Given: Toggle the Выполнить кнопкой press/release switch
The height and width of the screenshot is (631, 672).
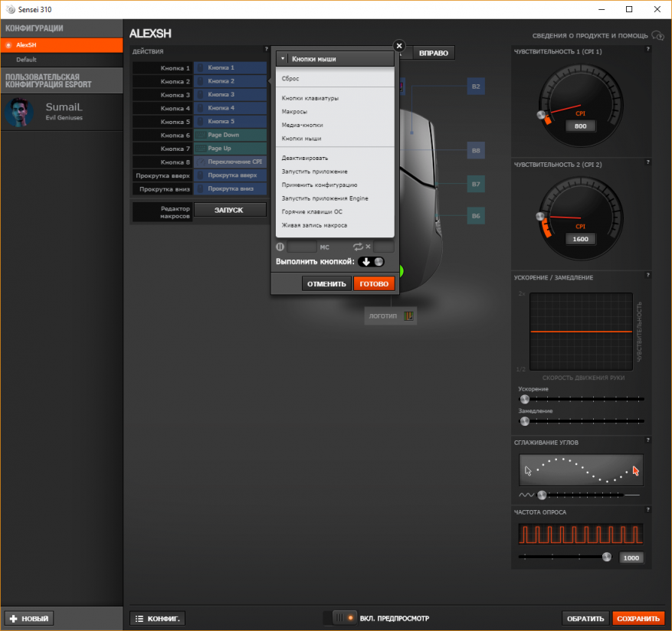Looking at the screenshot, I should point(371,262).
